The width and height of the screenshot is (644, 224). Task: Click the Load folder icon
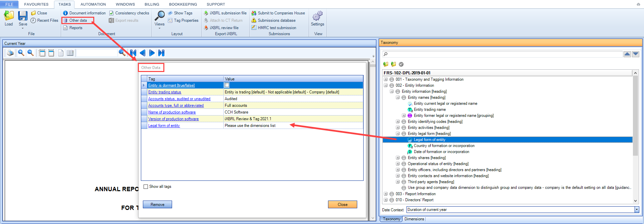pyautogui.click(x=9, y=16)
